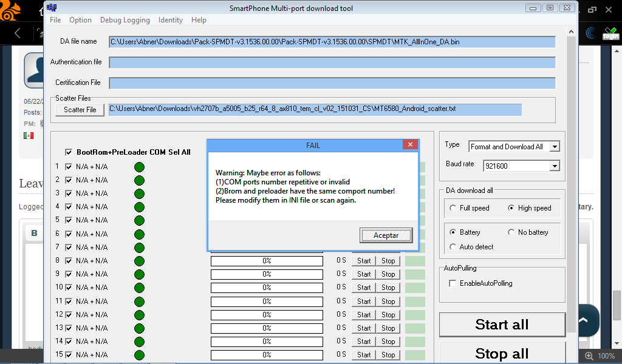This screenshot has height=364, width=622.
Task: Click the download tool title bar app icon
Action: pyautogui.click(x=52, y=7)
